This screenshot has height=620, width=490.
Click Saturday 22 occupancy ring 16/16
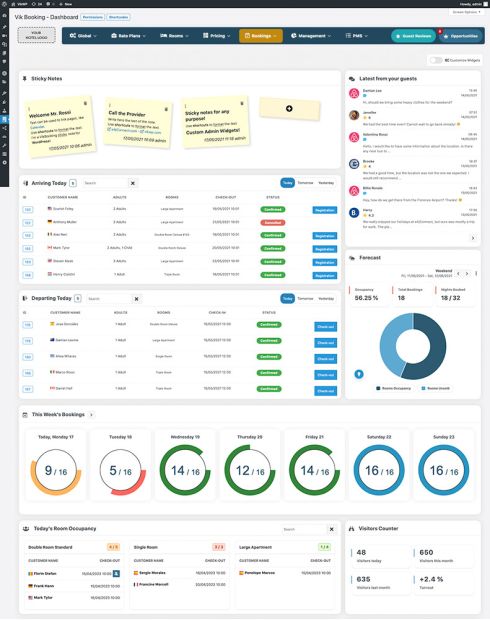[x=379, y=470]
